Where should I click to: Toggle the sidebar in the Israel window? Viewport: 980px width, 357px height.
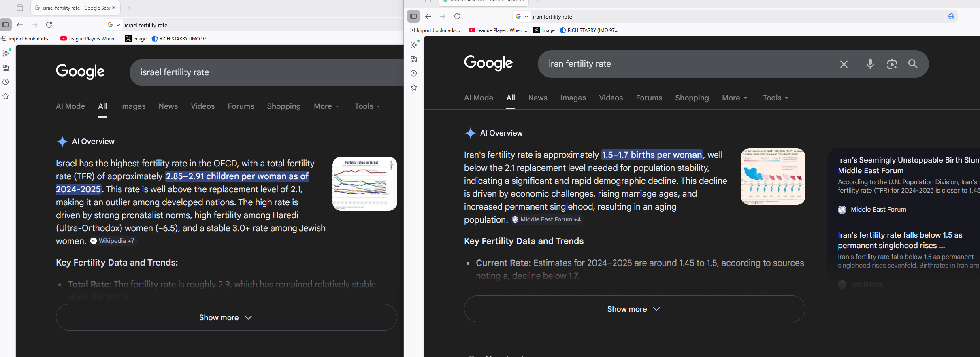[5, 25]
